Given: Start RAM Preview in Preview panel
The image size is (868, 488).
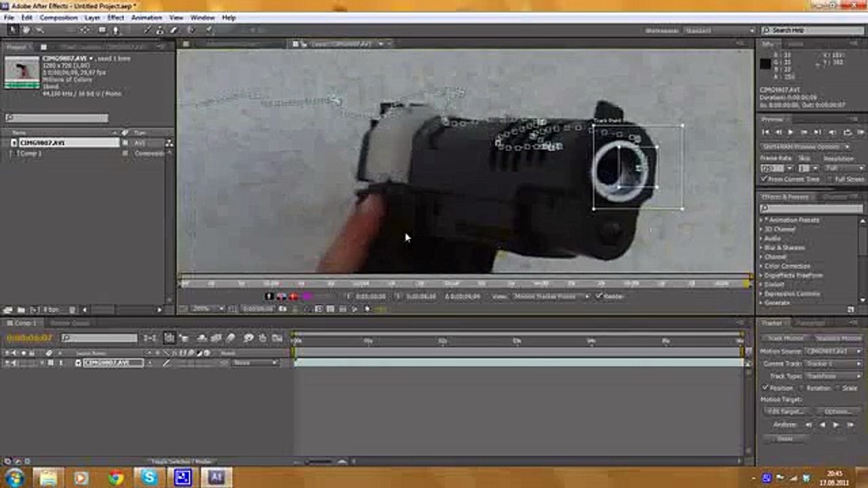Looking at the screenshot, I should point(861,132).
